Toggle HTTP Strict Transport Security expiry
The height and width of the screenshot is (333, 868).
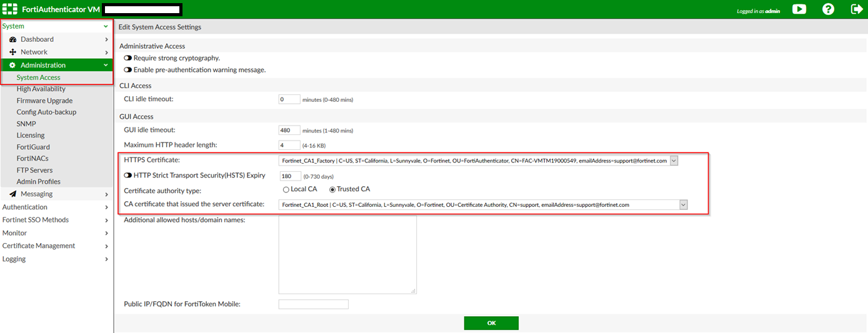(x=127, y=176)
